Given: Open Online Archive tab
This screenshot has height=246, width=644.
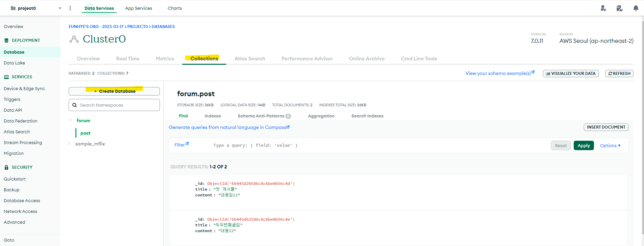Looking at the screenshot, I should pyautogui.click(x=367, y=58).
